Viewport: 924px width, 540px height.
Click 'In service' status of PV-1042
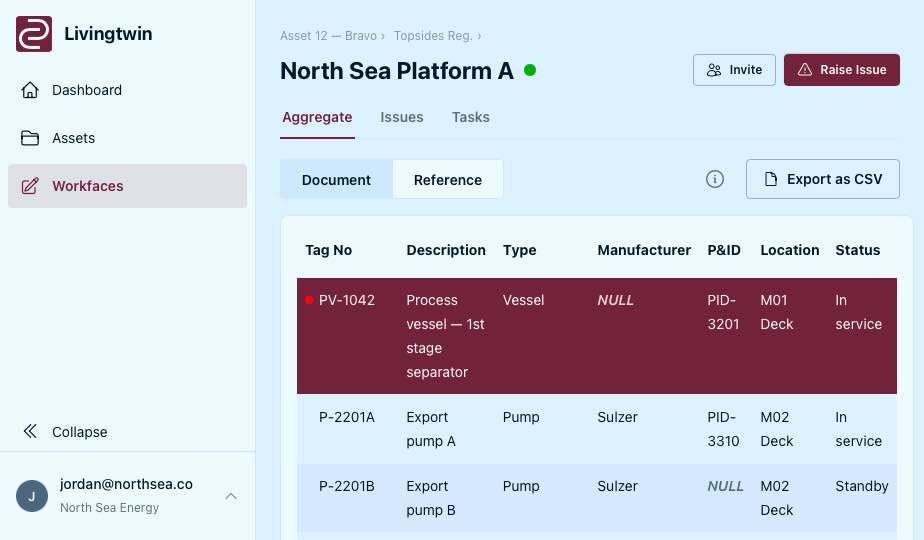click(x=859, y=312)
